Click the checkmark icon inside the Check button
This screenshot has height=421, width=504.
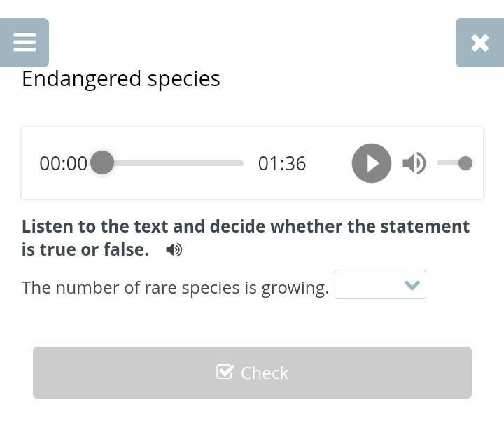coord(225,372)
